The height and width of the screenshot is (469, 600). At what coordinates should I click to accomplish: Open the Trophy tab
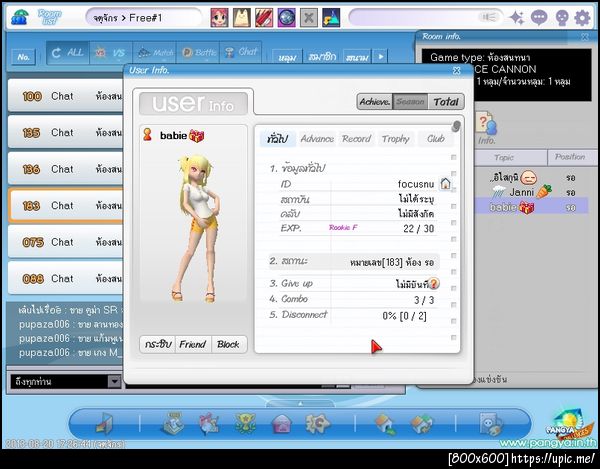coord(396,139)
